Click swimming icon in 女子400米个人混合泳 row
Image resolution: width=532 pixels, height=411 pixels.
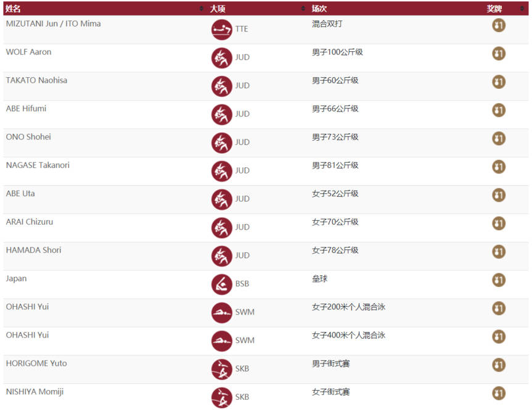click(x=221, y=341)
